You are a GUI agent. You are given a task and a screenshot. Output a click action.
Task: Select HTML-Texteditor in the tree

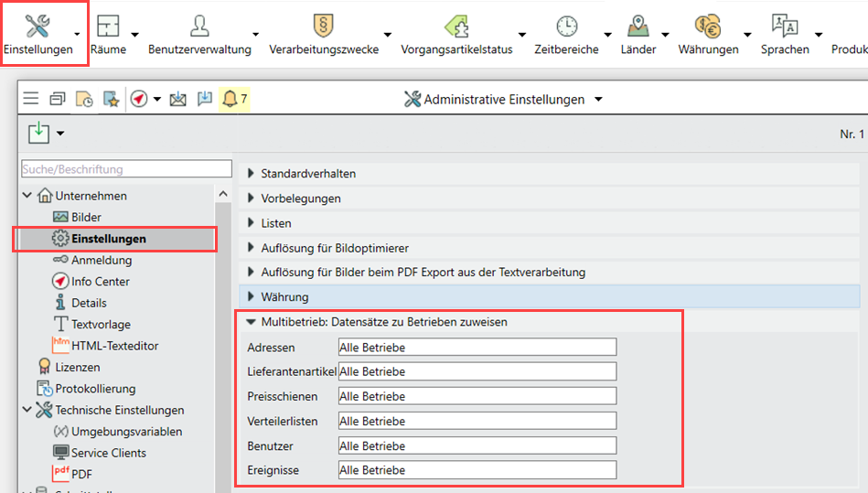click(x=114, y=345)
